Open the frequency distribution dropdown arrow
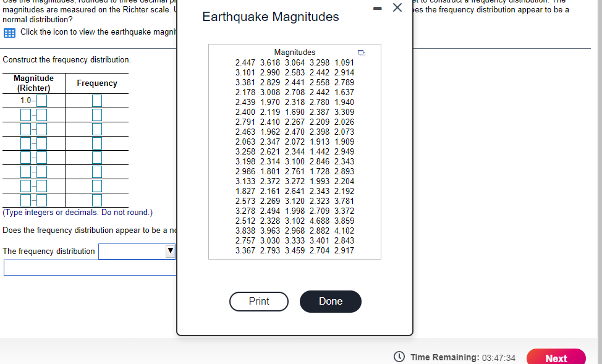The width and height of the screenshot is (602, 364). 171,251
